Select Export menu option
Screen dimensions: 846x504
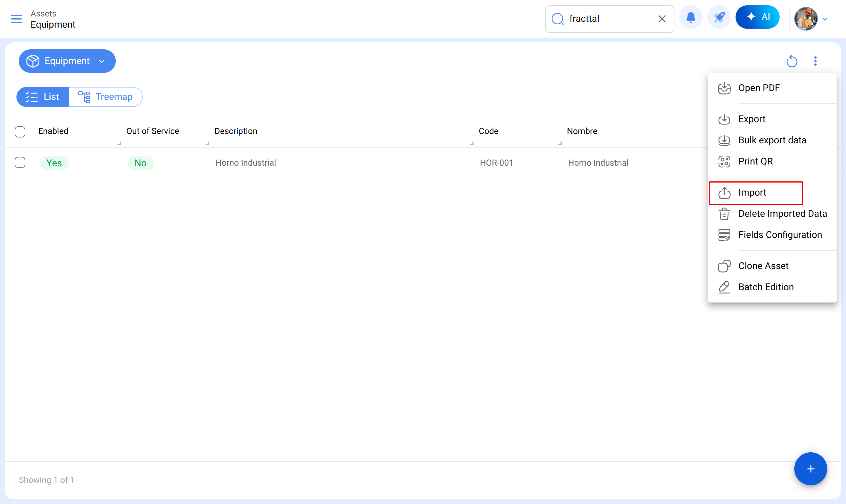pos(752,119)
